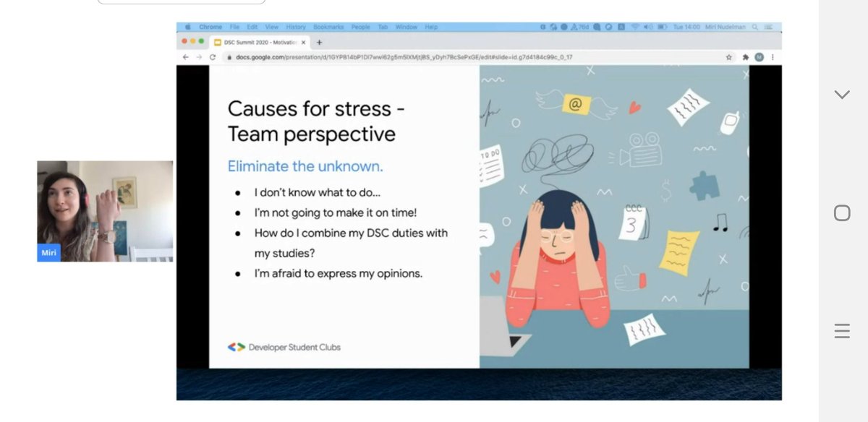The image size is (868, 422).
Task: Click the Miri name label
Action: 48,252
